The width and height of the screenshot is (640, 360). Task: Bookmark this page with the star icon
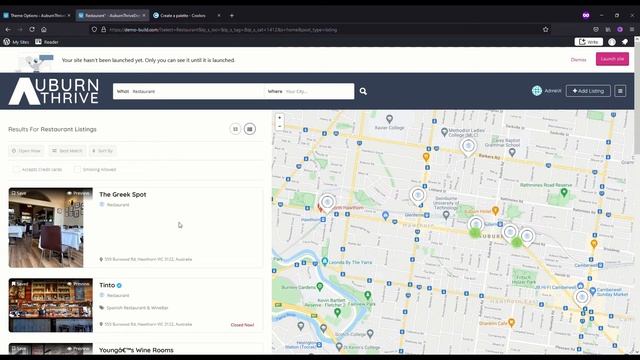(x=546, y=29)
